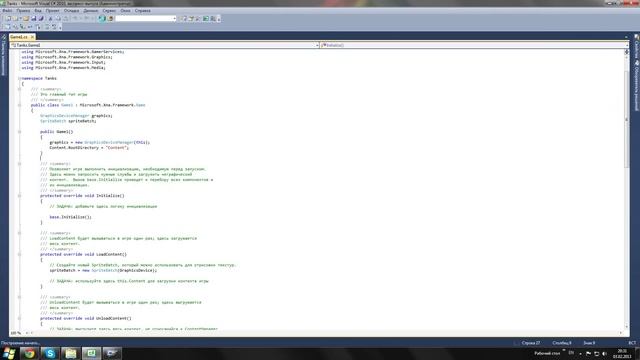
Task: Click the using Microsoft.Xna.Framework.Media line
Action: (x=63, y=67)
